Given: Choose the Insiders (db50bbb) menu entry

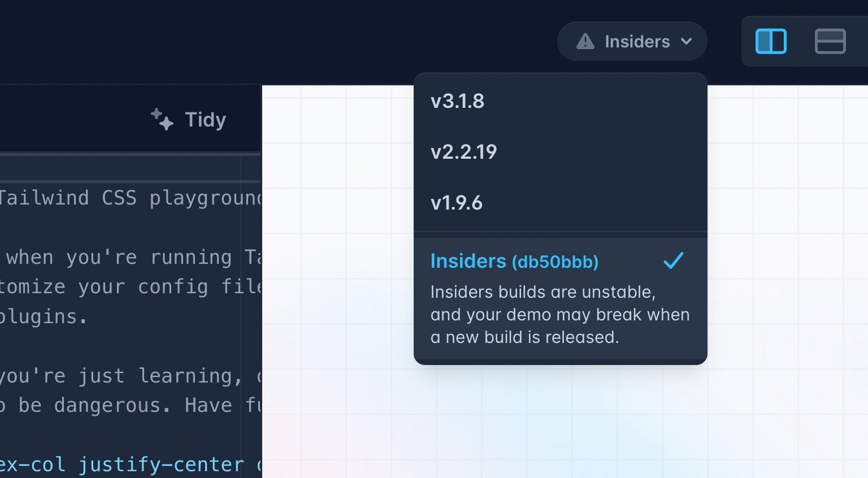Looking at the screenshot, I should coord(514,260).
